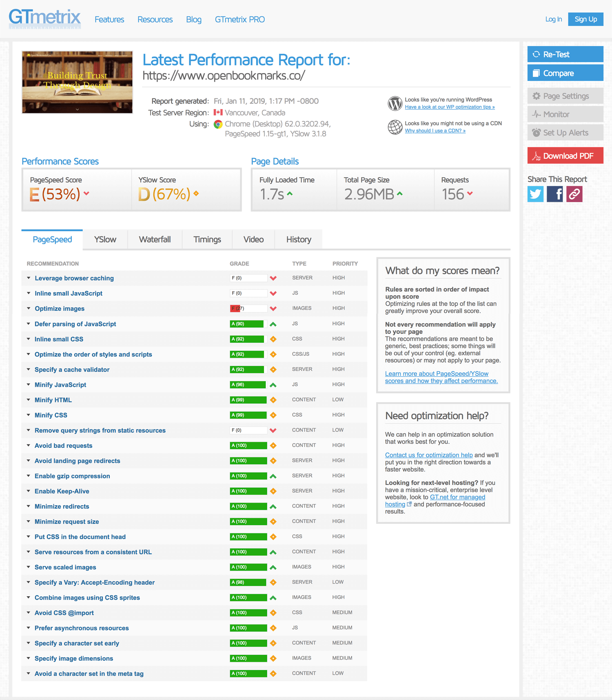Copy report link via chain icon
Image resolution: width=612 pixels, height=700 pixels.
(574, 194)
